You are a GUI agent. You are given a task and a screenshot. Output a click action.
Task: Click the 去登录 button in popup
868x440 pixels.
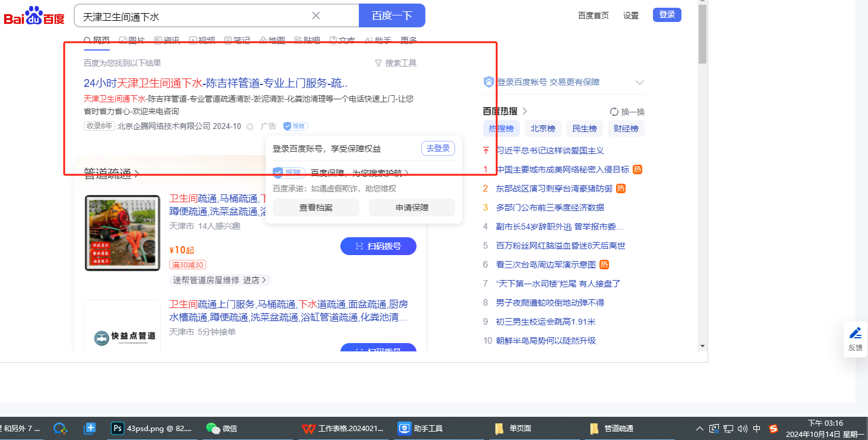click(x=438, y=149)
